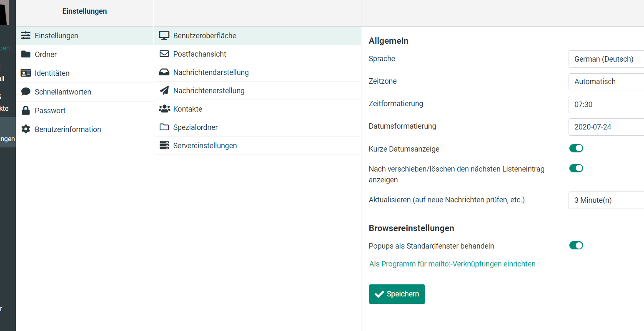Toggle Kurze Datumsanzeige switch off
644x331 pixels.
[x=576, y=148]
